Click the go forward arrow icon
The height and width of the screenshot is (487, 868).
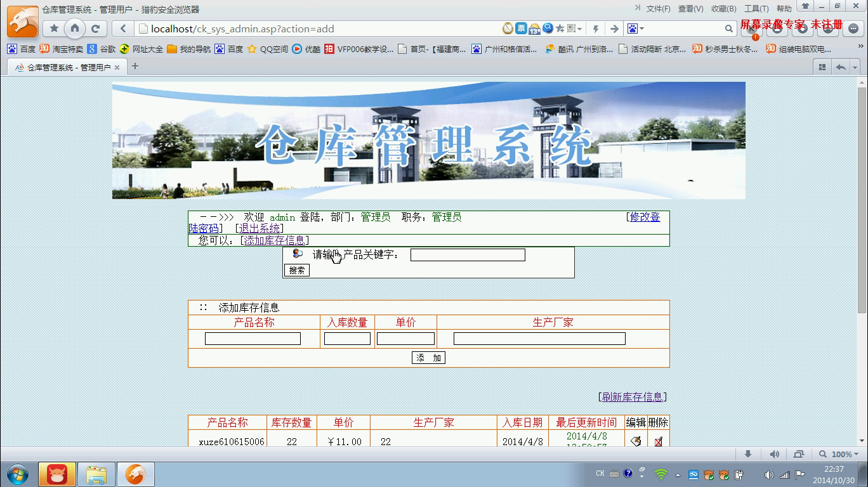point(614,29)
